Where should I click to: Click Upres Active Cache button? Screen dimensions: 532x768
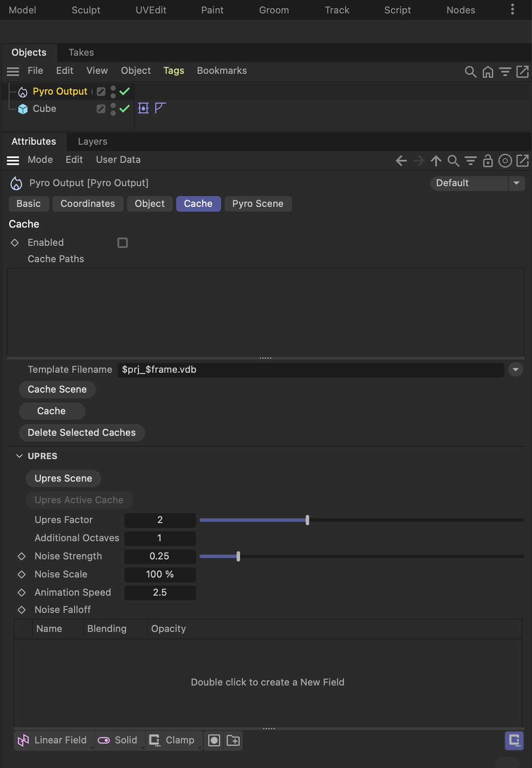click(79, 500)
